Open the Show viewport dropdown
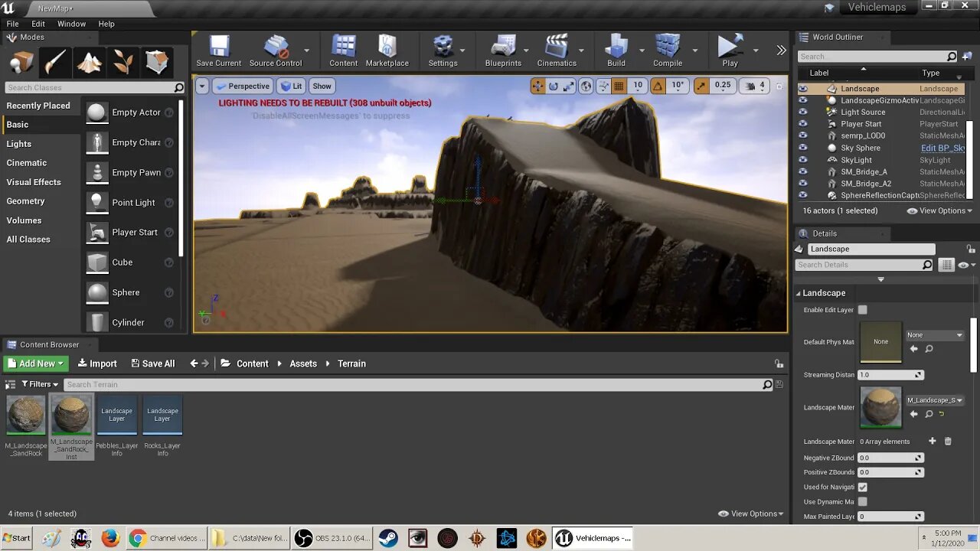 pos(322,86)
